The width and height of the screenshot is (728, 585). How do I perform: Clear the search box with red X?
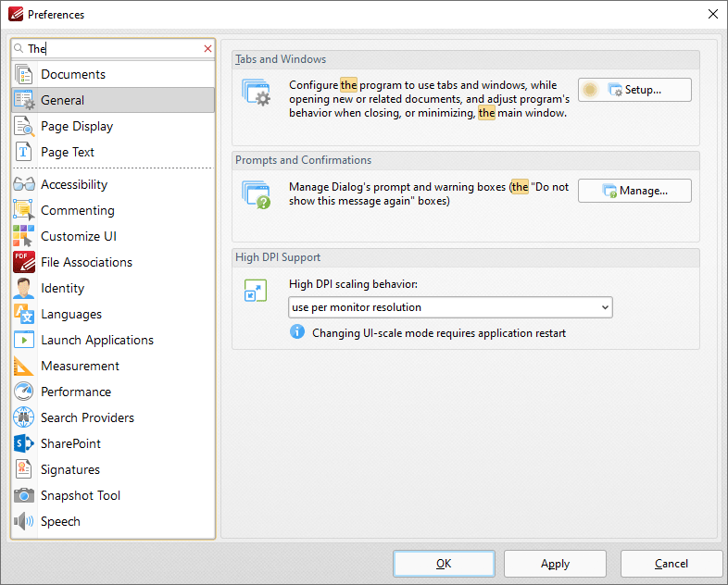tap(208, 49)
